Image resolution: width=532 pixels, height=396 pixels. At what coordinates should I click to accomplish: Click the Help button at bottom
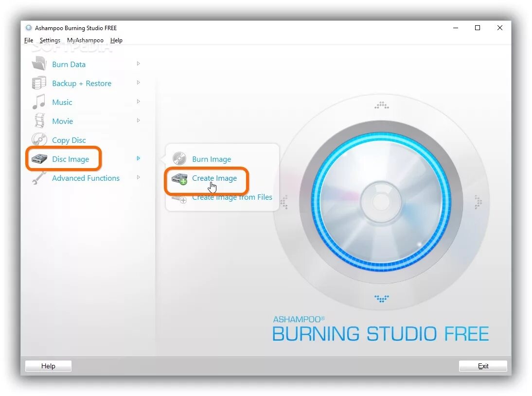[x=48, y=366]
